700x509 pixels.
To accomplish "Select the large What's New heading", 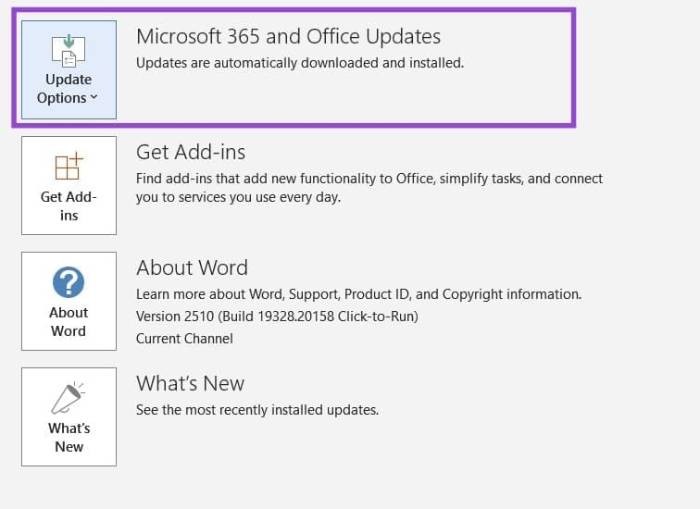I will (190, 383).
